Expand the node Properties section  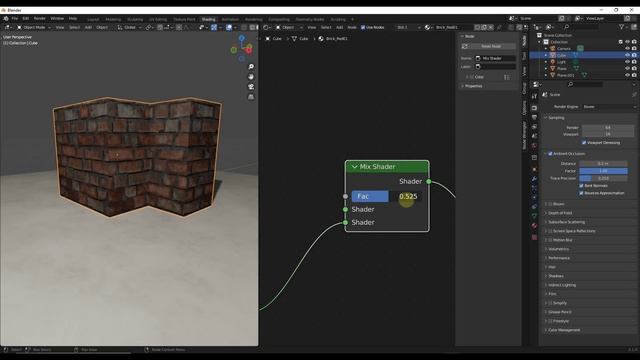point(473,86)
